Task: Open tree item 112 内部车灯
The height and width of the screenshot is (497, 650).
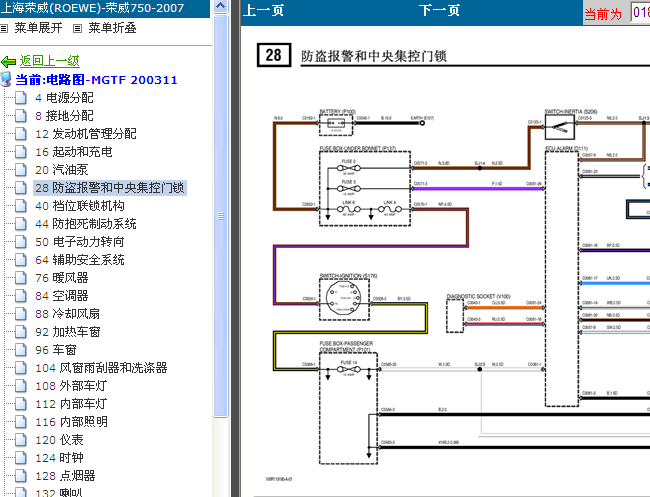Action: tap(71, 404)
